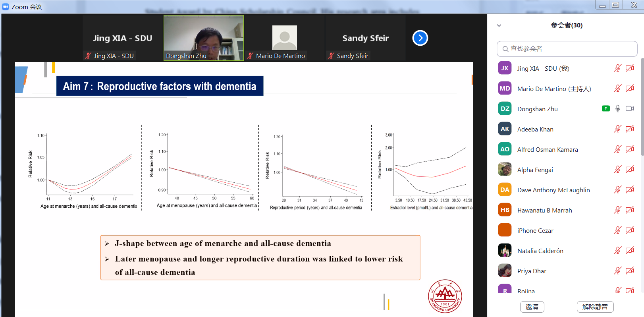
Task: Click Dave Anthony McLaughlin muted mic icon
Action: click(617, 190)
